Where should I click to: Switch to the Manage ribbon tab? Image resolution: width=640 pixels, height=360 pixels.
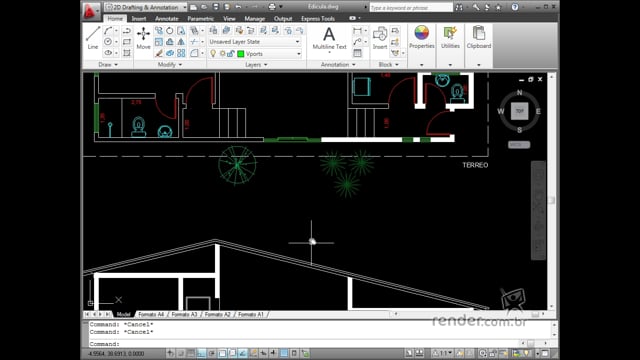[255, 19]
